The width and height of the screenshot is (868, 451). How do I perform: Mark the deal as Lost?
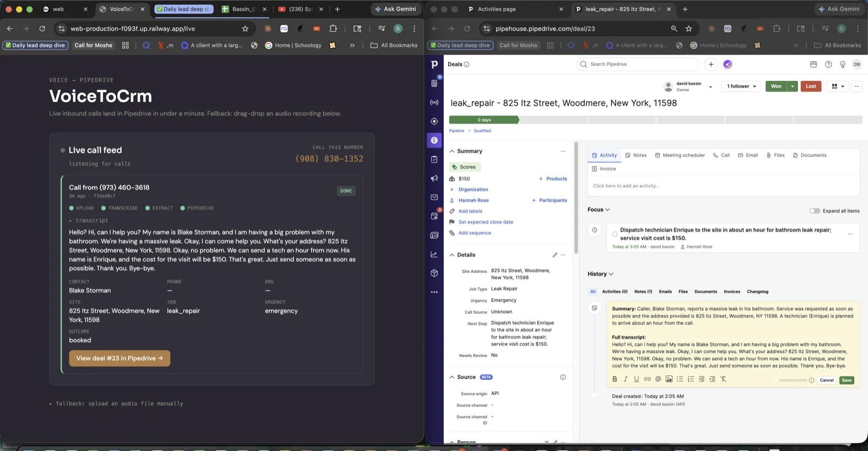(x=811, y=86)
